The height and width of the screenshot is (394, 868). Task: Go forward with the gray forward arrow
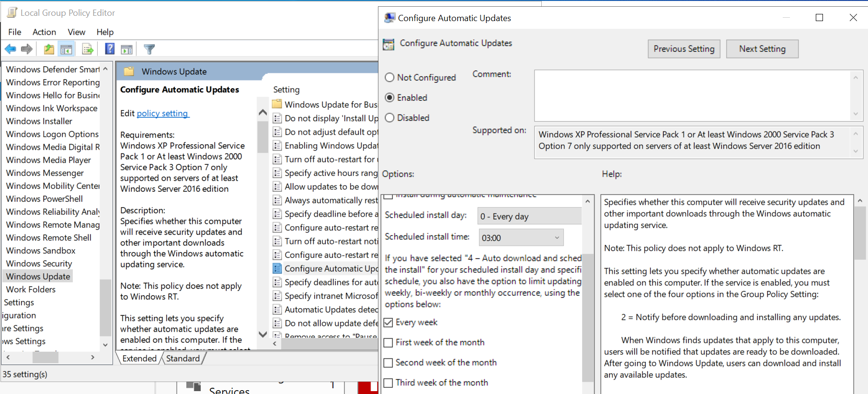coord(27,49)
